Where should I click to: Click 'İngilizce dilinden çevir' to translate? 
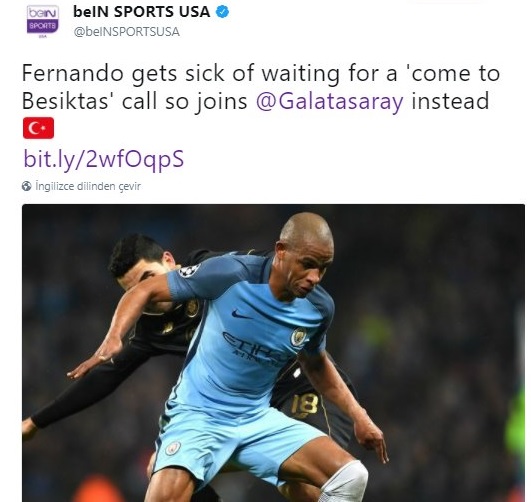(x=88, y=186)
